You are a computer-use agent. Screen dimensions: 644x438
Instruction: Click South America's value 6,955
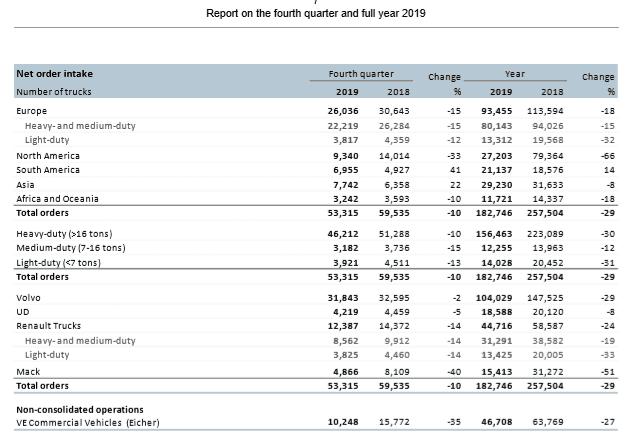[346, 170]
